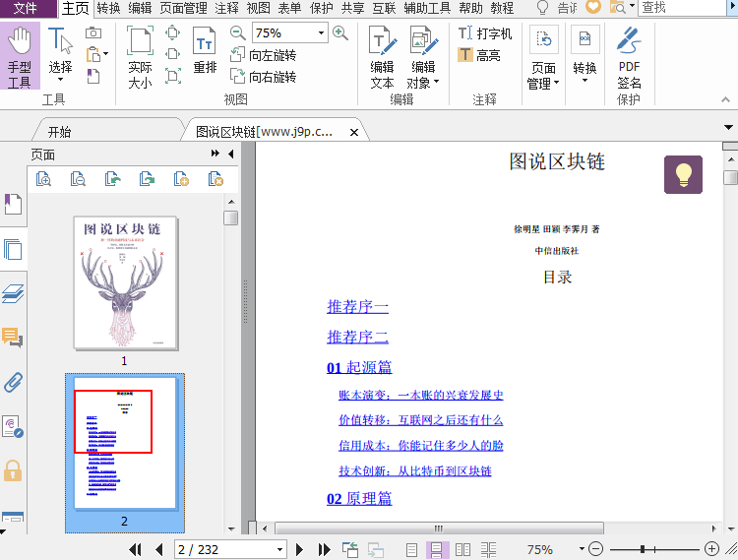Open the Comments side panel
This screenshot has height=560, width=738.
point(13,338)
